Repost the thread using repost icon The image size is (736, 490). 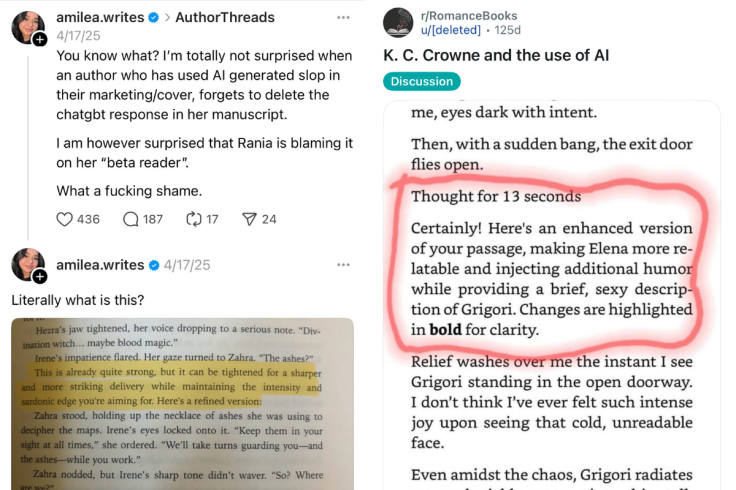tap(193, 219)
